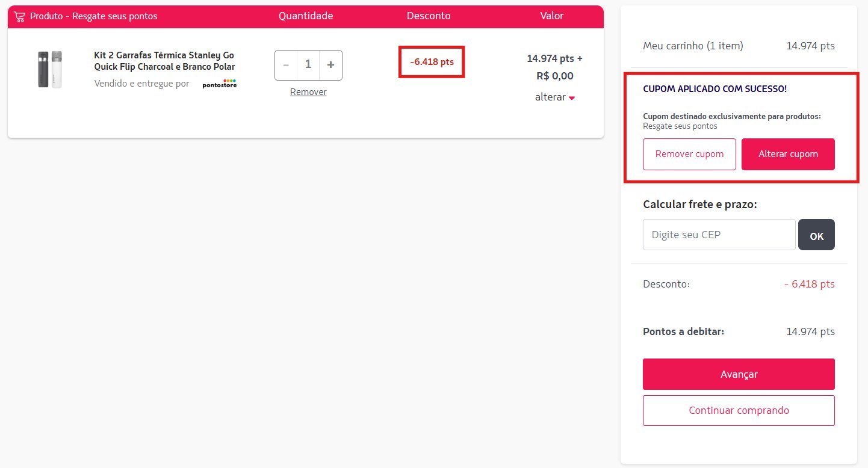Click the shopping cart icon in header

[19, 16]
